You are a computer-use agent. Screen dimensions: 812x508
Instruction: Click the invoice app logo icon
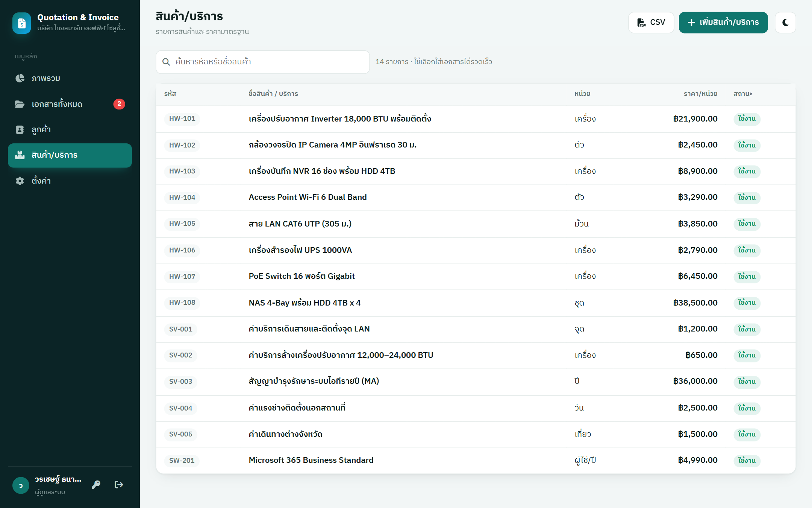coord(22,23)
